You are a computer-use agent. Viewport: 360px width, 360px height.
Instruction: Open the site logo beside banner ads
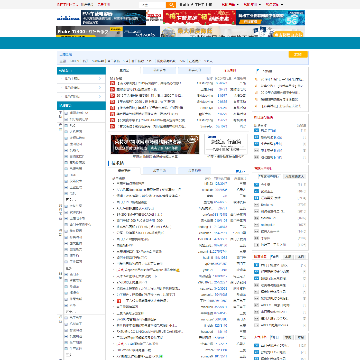pyautogui.click(x=68, y=18)
